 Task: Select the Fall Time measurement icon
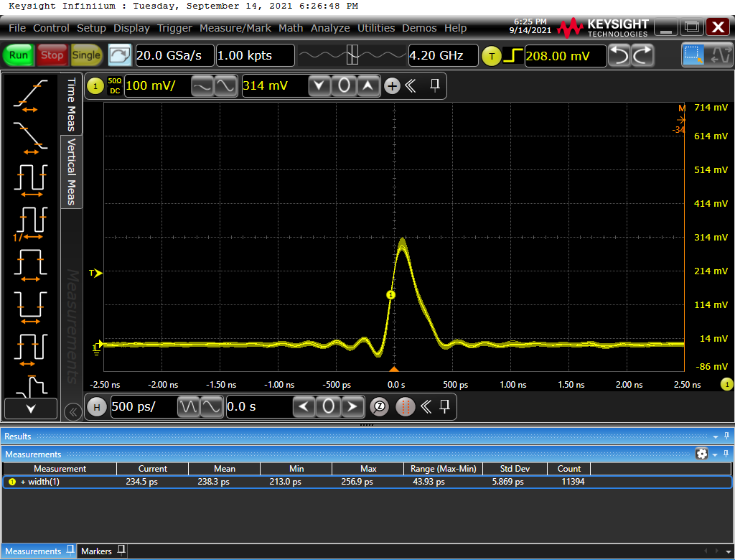click(x=30, y=136)
